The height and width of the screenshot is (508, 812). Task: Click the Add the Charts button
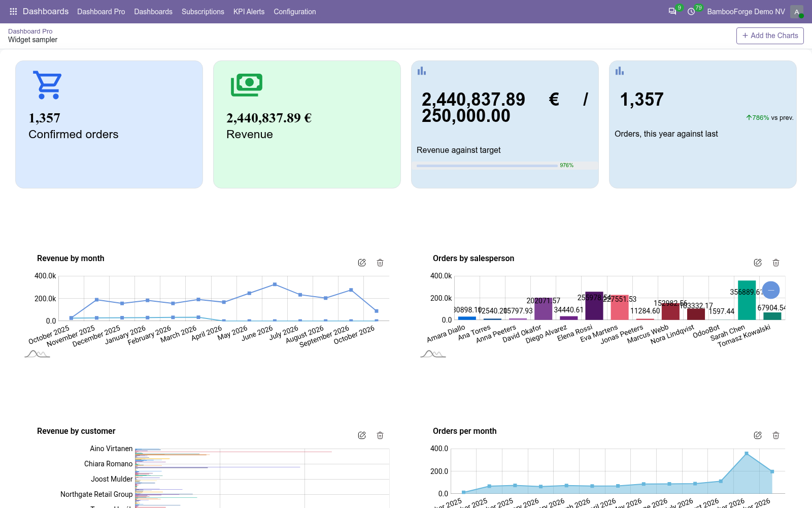point(770,36)
